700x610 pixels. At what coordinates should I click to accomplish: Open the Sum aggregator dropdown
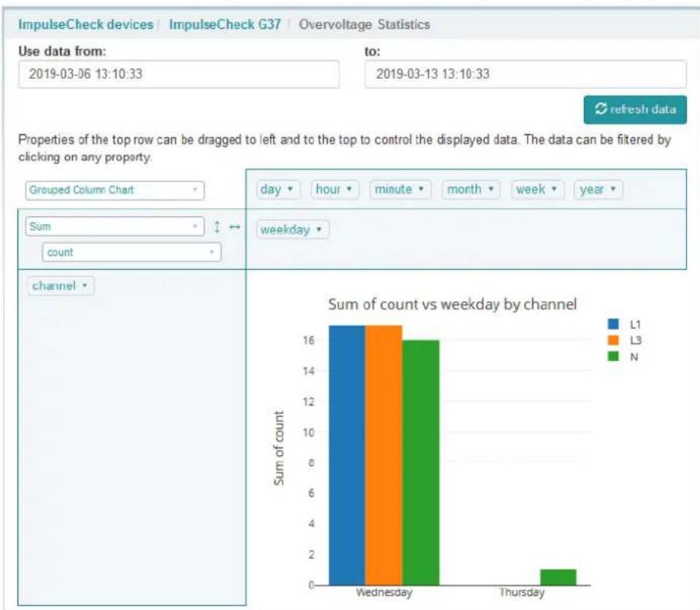[x=115, y=226]
